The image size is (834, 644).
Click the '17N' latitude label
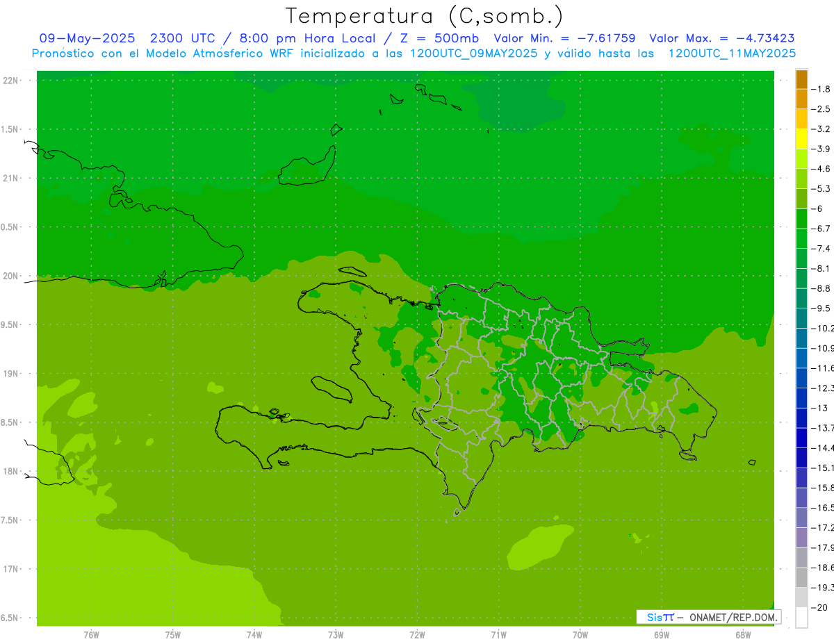pyautogui.click(x=12, y=569)
